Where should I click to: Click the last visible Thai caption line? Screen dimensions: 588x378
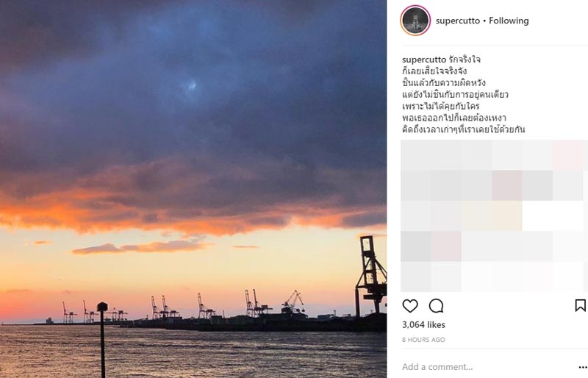463,130
